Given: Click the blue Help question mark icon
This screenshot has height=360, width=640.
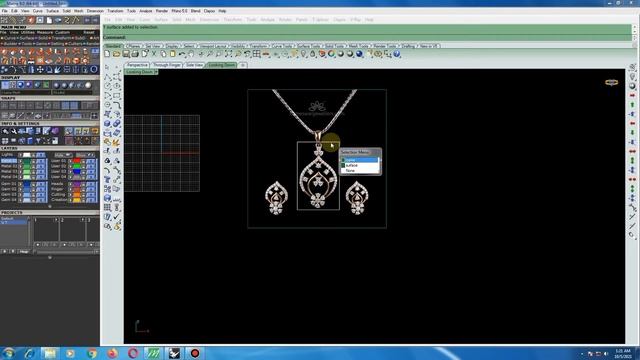Looking at the screenshot, I should click(x=396, y=54).
